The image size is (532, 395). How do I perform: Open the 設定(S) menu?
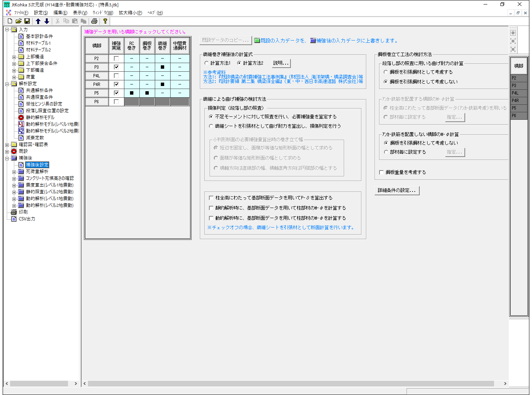pyautogui.click(x=41, y=13)
